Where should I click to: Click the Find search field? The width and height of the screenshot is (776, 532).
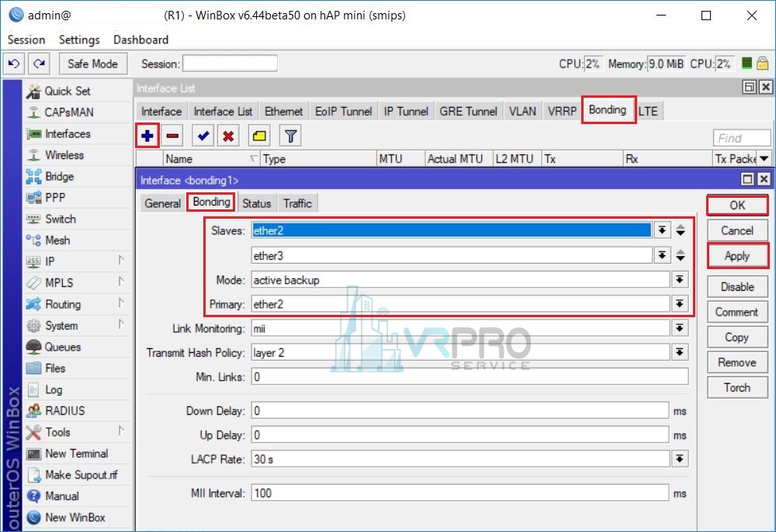pos(742,138)
